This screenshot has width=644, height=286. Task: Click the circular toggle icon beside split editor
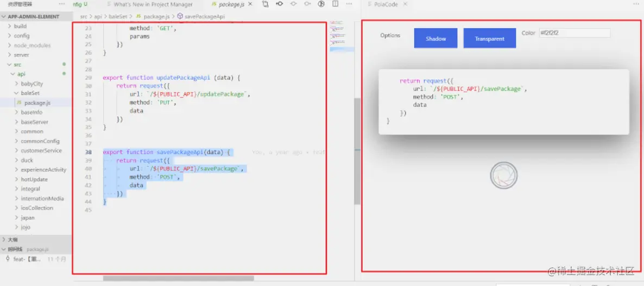coord(321,4)
